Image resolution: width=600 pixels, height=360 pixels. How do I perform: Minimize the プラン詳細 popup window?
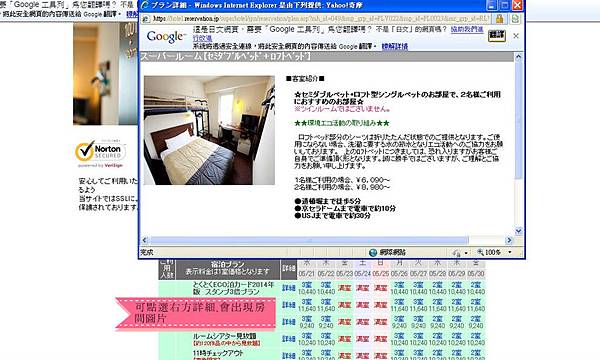pyautogui.click(x=492, y=5)
